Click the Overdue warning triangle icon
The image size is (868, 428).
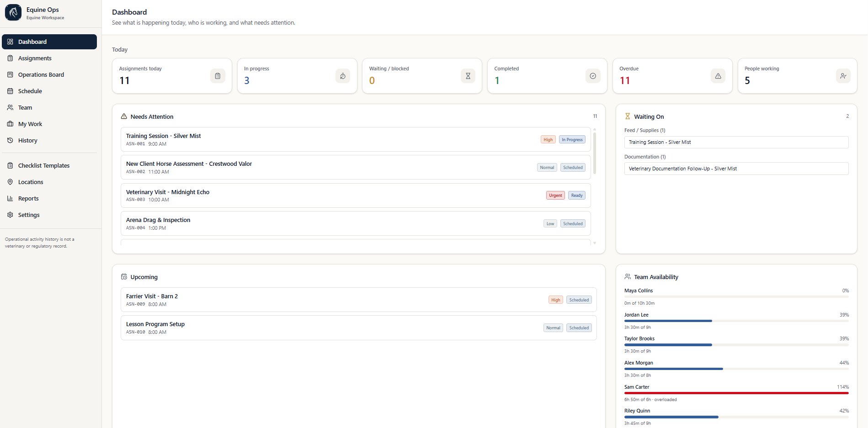(x=718, y=76)
